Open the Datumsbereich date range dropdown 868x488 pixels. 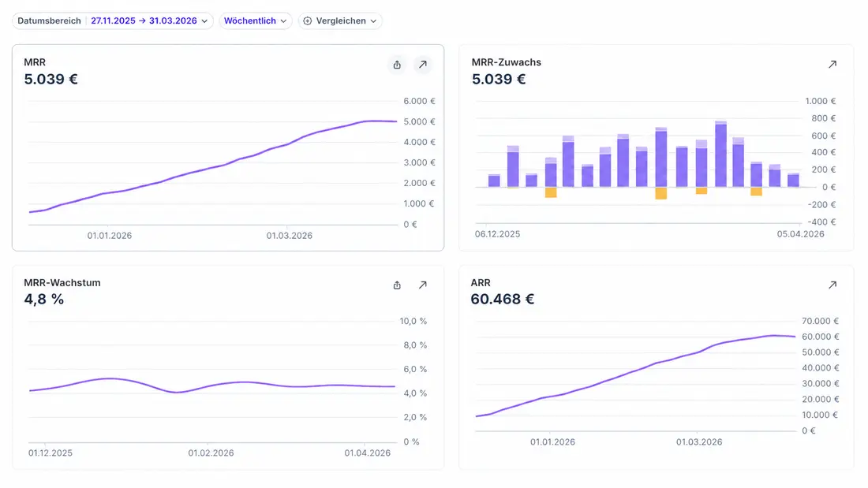pyautogui.click(x=112, y=21)
